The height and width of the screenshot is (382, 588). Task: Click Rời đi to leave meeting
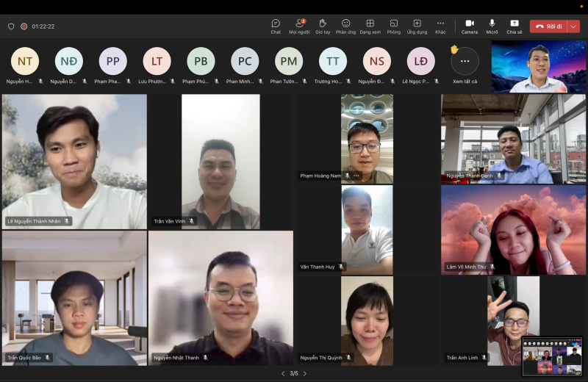(x=548, y=26)
